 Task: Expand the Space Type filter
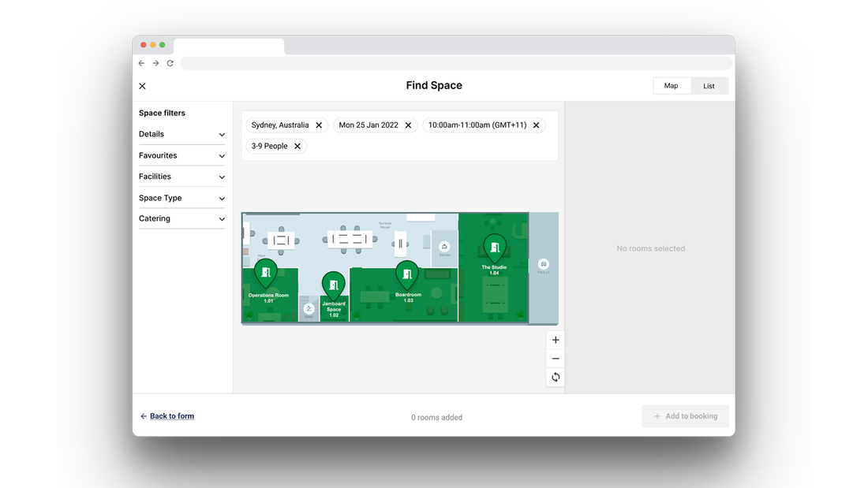coord(181,198)
